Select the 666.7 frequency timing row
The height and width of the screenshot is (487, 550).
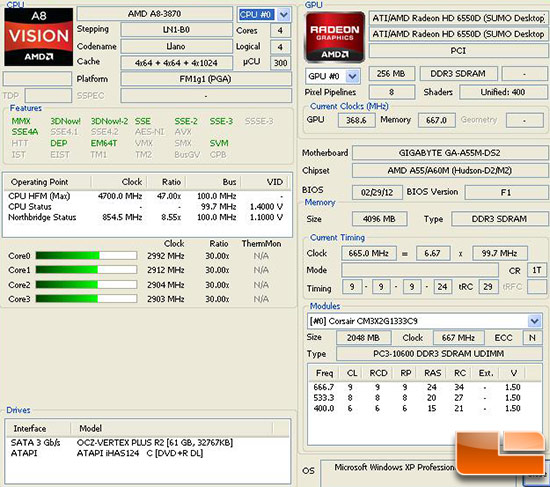click(x=424, y=387)
